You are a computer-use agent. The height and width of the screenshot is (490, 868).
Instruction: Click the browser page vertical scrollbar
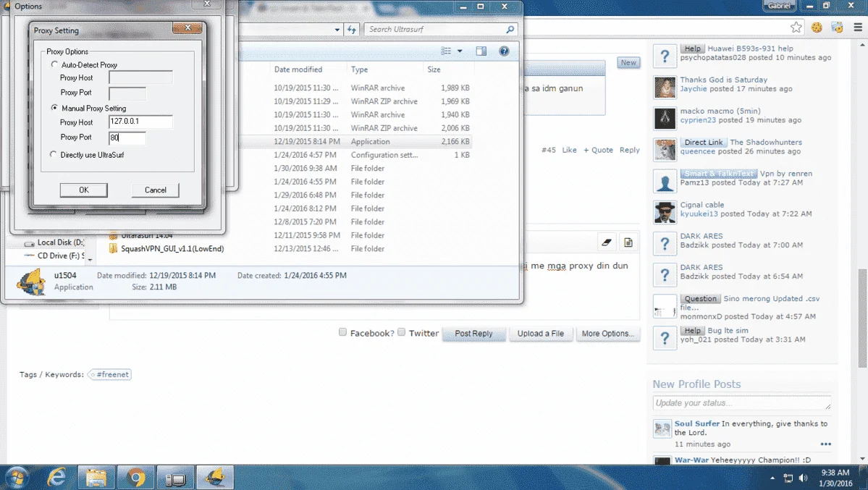coord(862,318)
